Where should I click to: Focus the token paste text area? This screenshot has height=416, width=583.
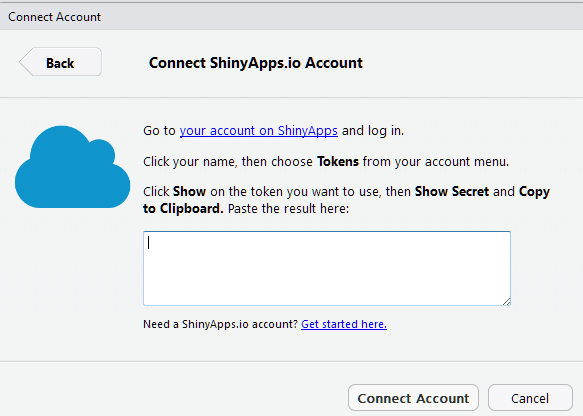[327, 268]
